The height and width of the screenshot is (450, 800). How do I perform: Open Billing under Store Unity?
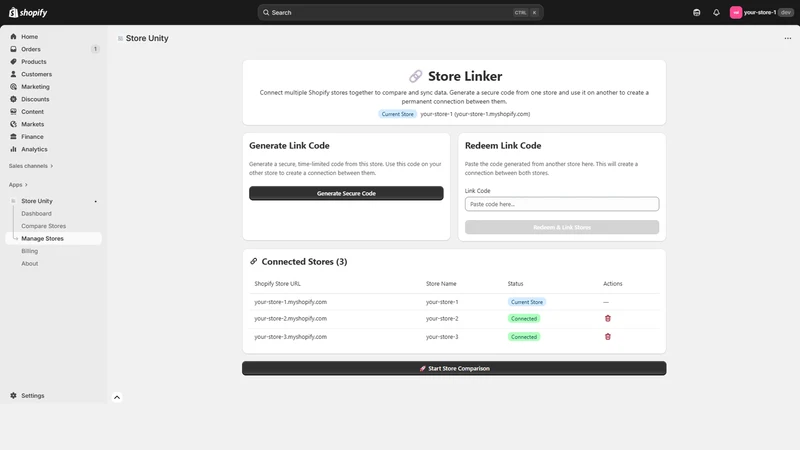coord(30,251)
